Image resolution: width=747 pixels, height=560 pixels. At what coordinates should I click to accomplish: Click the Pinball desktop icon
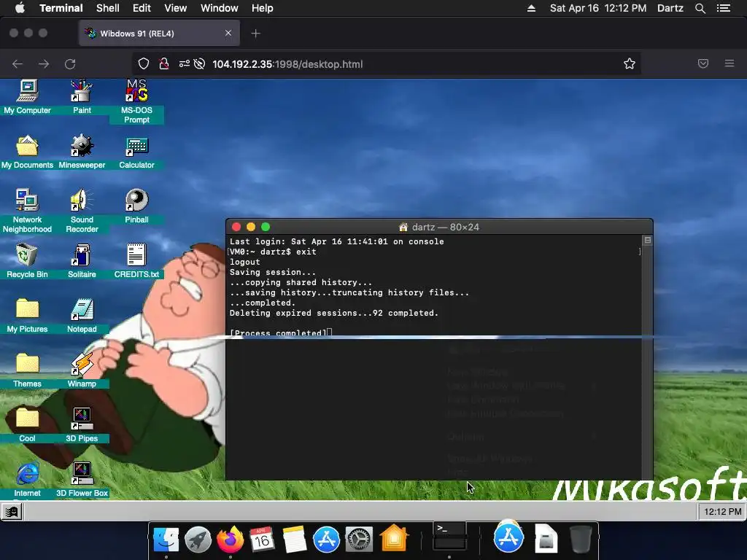[136, 200]
